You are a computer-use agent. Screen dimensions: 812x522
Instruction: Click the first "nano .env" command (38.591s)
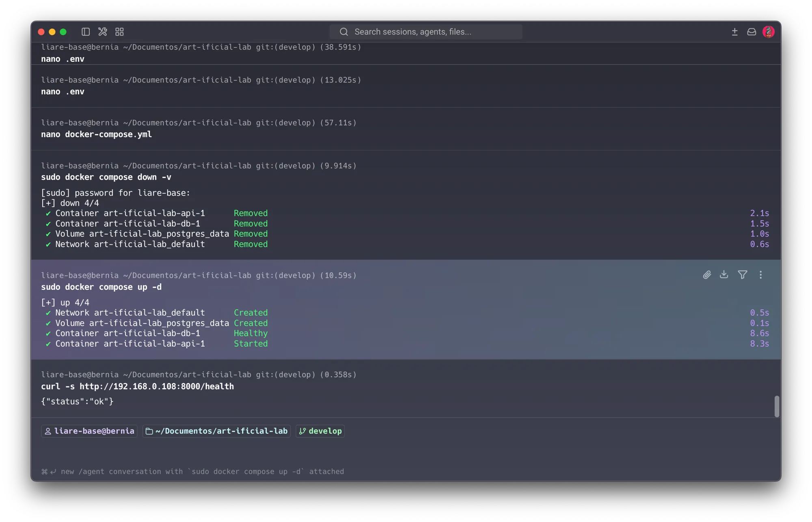click(x=63, y=59)
